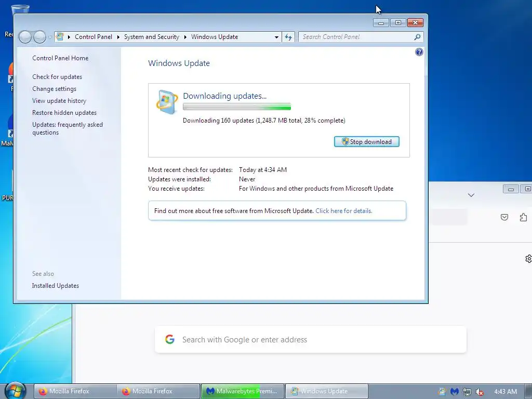This screenshot has height=399, width=532.
Task: Open Firefox new tab settings gear
Action: coord(528,259)
